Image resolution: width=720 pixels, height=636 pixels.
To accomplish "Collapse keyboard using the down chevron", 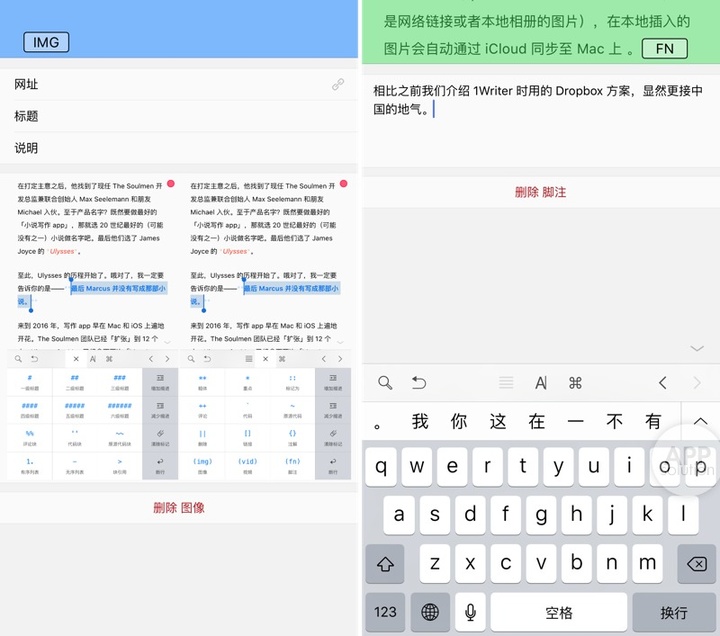I will pos(697,348).
